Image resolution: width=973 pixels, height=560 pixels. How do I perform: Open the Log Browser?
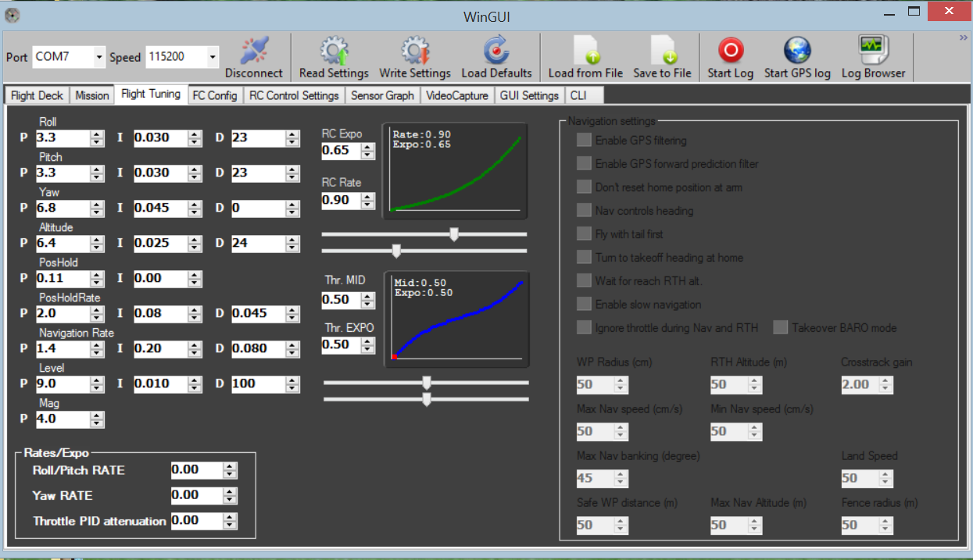[x=873, y=51]
